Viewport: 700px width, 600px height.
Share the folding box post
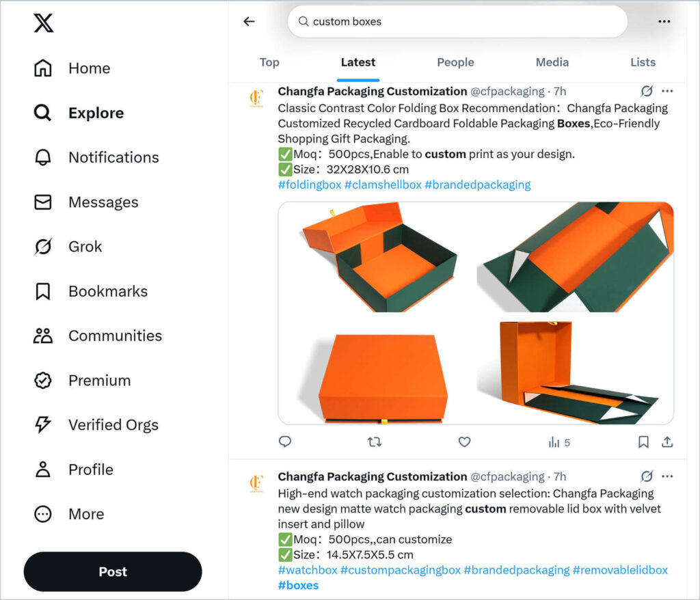point(667,442)
